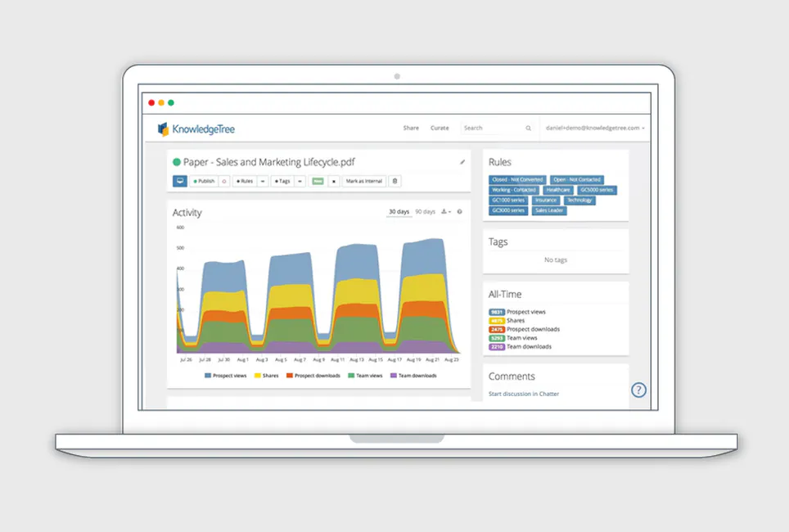Click the Shares yellow legend swatch
Screen dimensions: 789x532
[x=258, y=376]
